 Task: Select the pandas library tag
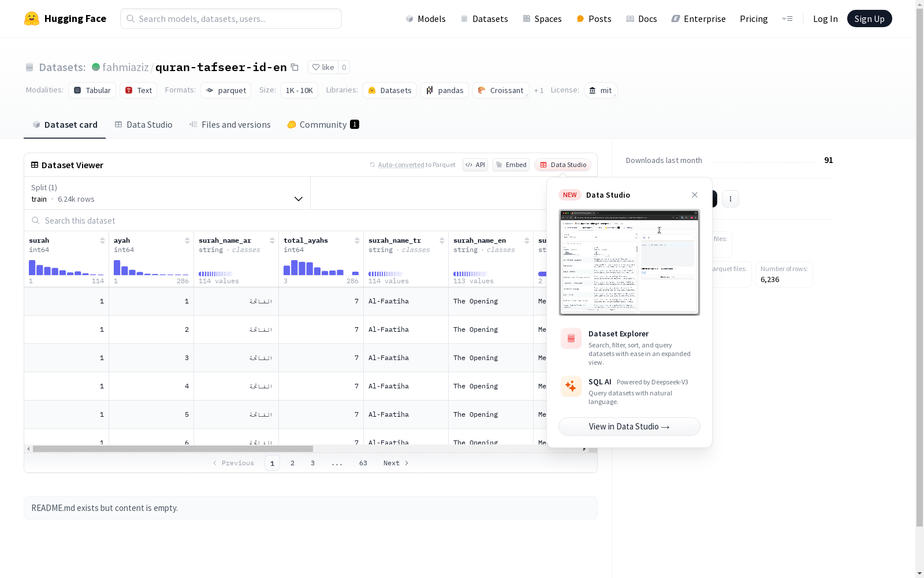(x=445, y=90)
